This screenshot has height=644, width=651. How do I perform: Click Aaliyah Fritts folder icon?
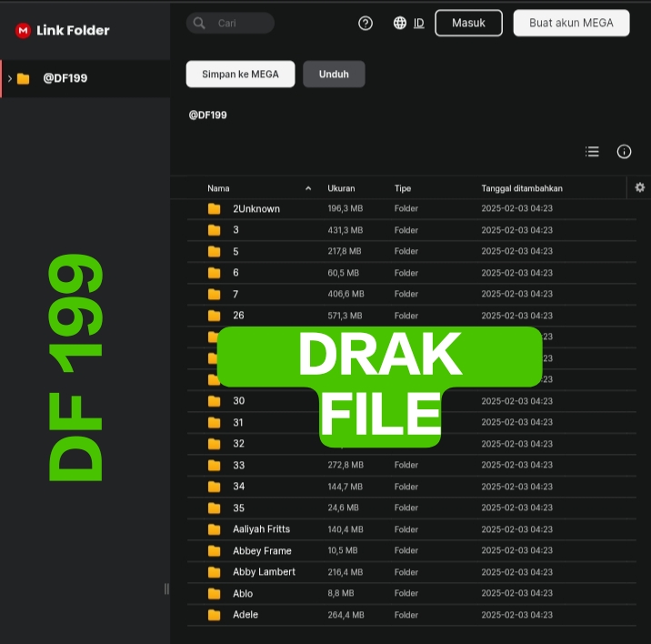click(x=215, y=529)
